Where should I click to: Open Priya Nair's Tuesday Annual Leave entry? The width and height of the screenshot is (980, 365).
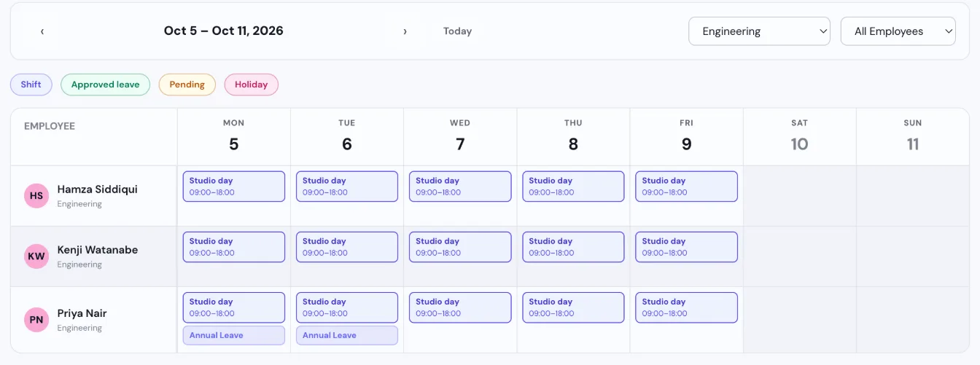[x=347, y=335]
